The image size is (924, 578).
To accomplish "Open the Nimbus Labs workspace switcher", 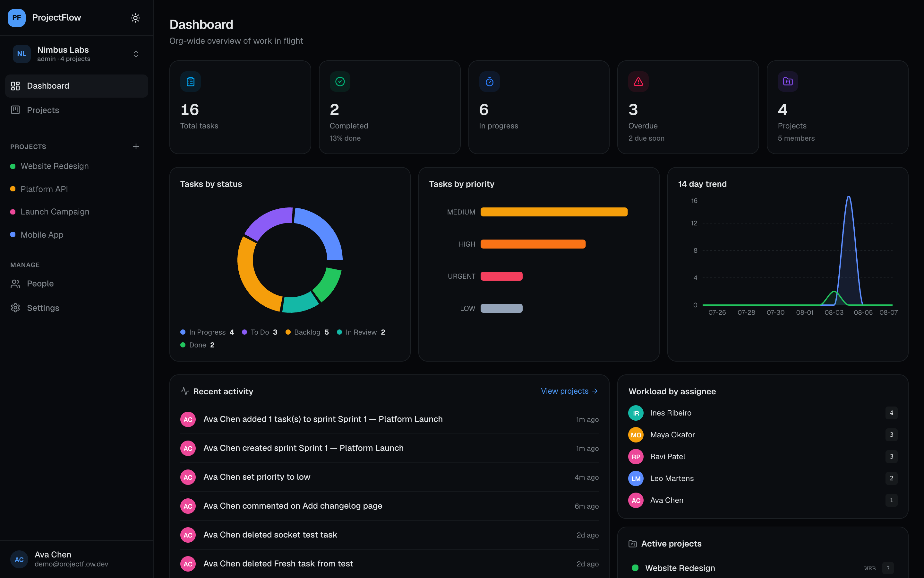I will 76,54.
